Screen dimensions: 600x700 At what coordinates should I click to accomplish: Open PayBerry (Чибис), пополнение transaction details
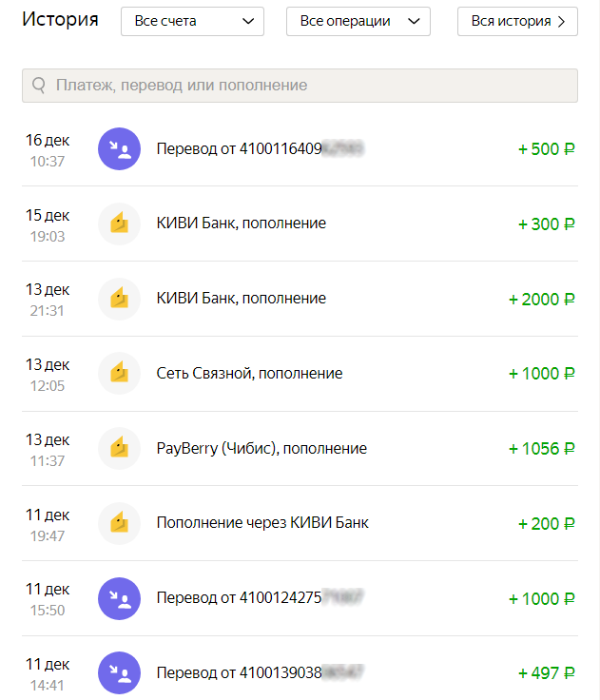(261, 448)
